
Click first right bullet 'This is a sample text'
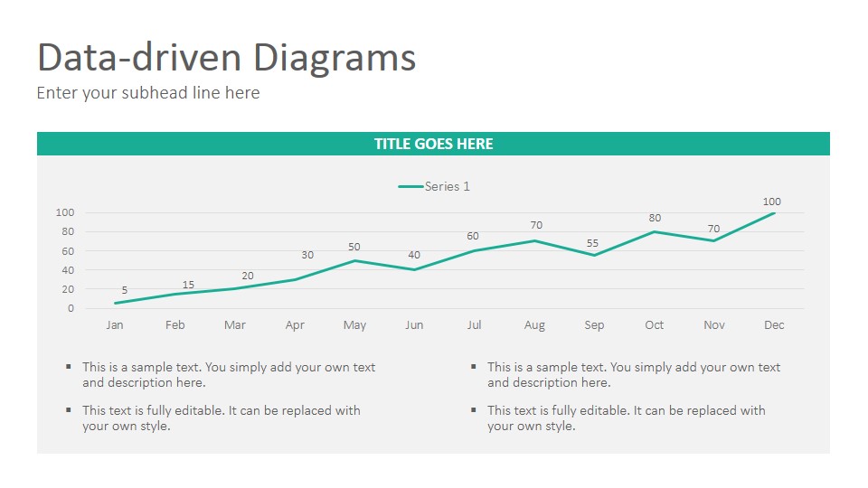(x=634, y=374)
